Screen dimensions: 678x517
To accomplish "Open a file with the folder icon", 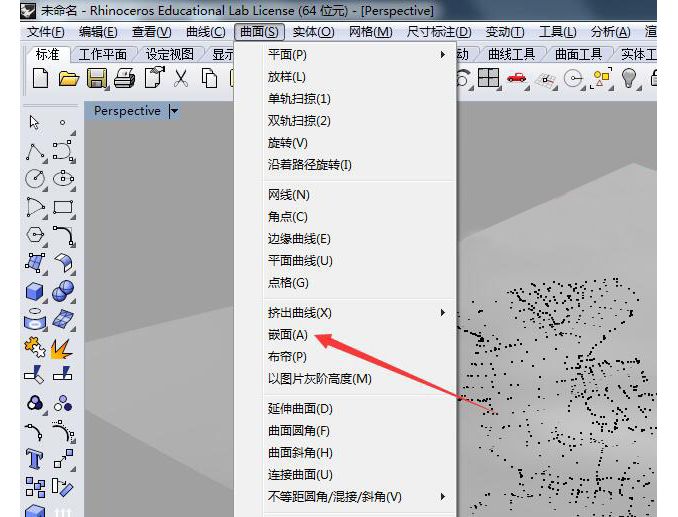I will click(x=68, y=79).
